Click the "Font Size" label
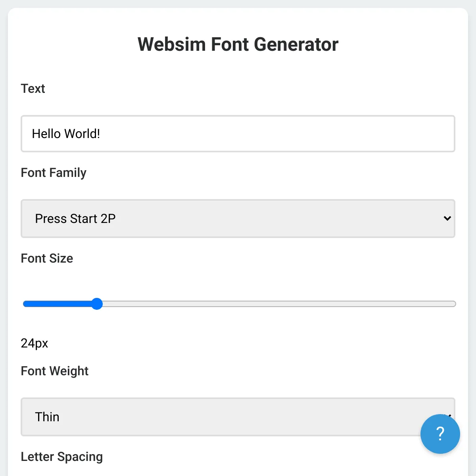The height and width of the screenshot is (476, 476). 47,258
